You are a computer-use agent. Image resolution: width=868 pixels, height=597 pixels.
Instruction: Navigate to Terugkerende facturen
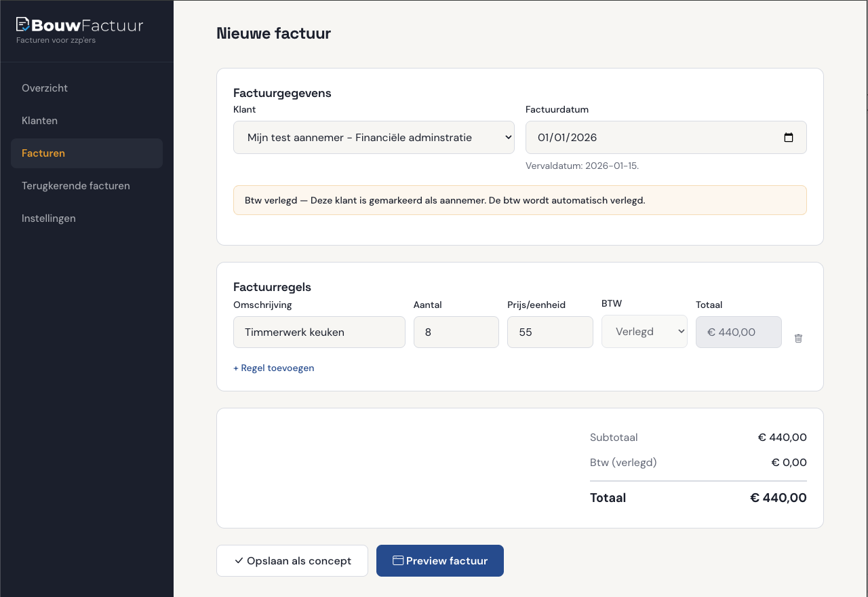coord(75,186)
